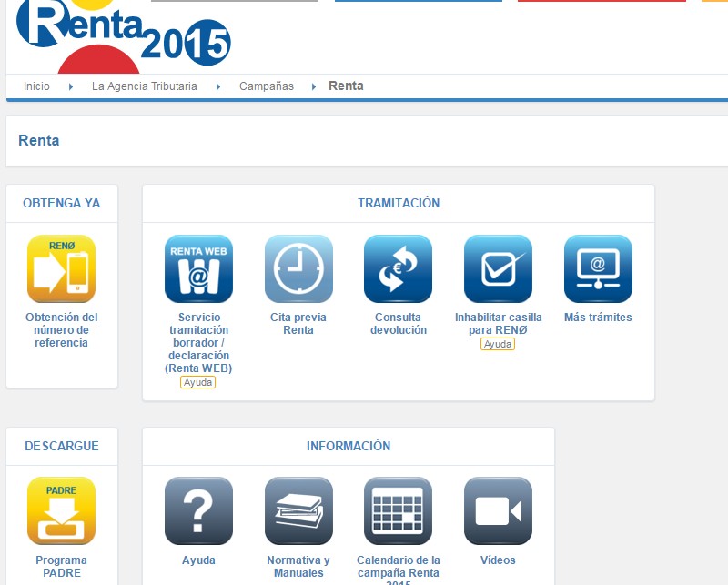This screenshot has height=585, width=728.
Task: Open the Ayuda question mark icon
Action: 198,510
